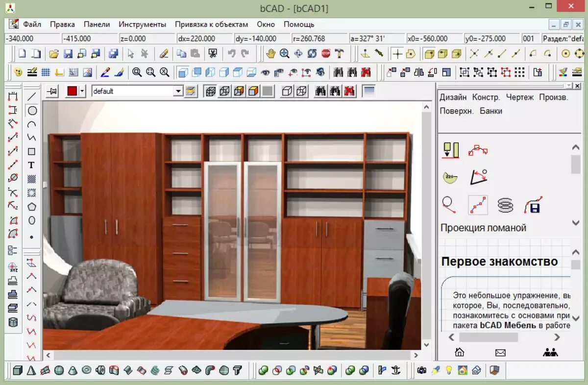Choose the Circle drawing tool
Image resolution: width=588 pixels, height=385 pixels.
point(32,111)
